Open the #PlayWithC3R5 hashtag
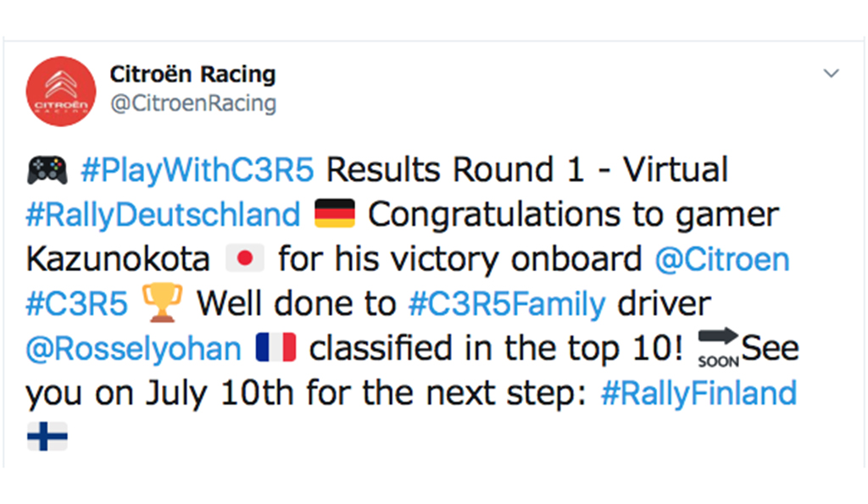The image size is (868, 504). point(198,170)
